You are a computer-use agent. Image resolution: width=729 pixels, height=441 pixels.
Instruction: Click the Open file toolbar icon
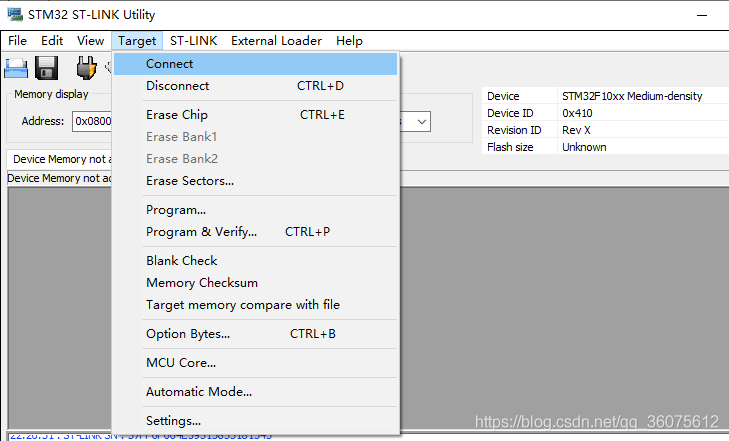(16, 68)
